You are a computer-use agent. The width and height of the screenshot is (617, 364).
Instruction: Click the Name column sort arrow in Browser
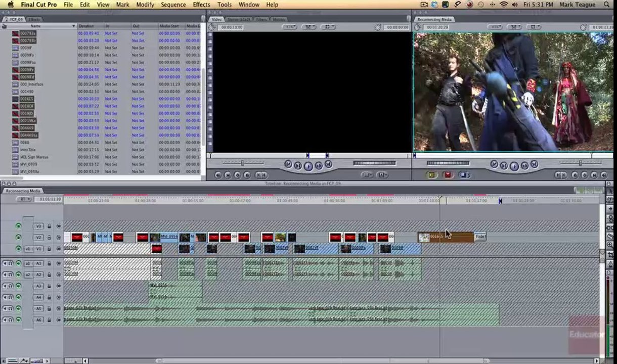tap(73, 26)
